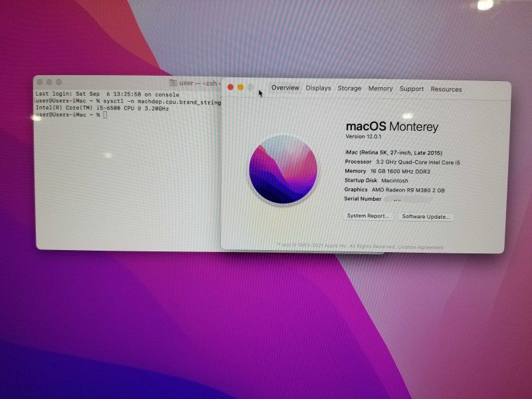The image size is (532, 399).
Task: Switch to the Overview tab
Action: point(285,88)
